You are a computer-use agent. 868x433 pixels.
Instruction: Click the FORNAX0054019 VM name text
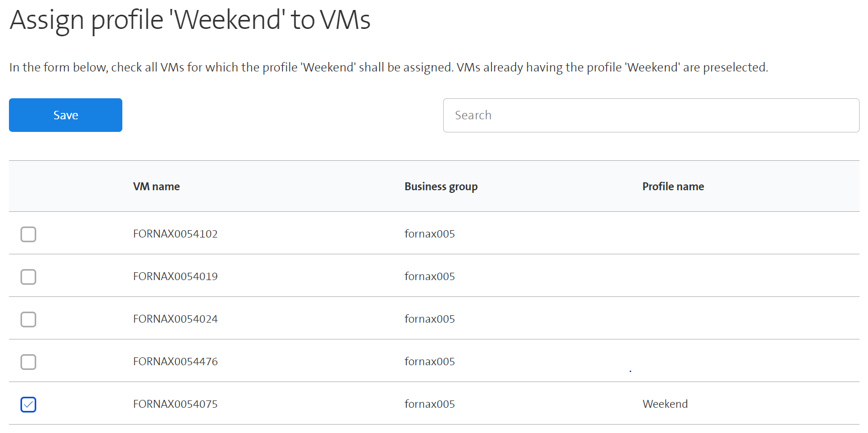175,276
